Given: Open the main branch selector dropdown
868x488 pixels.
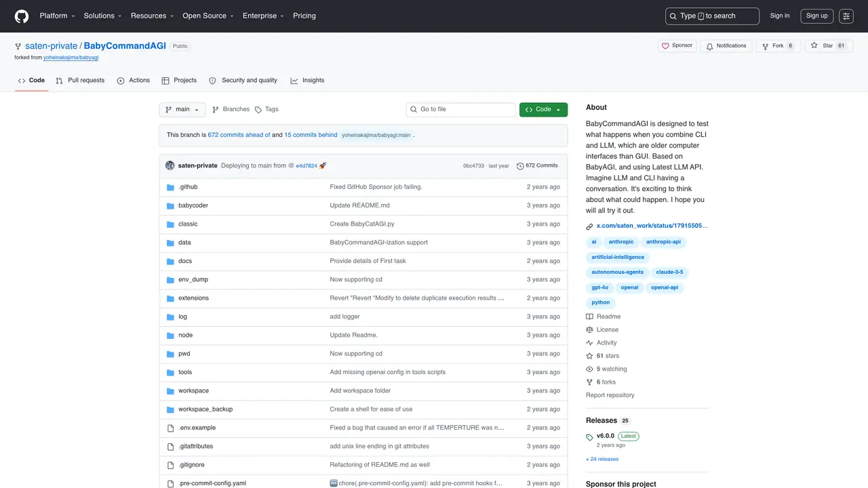Looking at the screenshot, I should point(182,110).
